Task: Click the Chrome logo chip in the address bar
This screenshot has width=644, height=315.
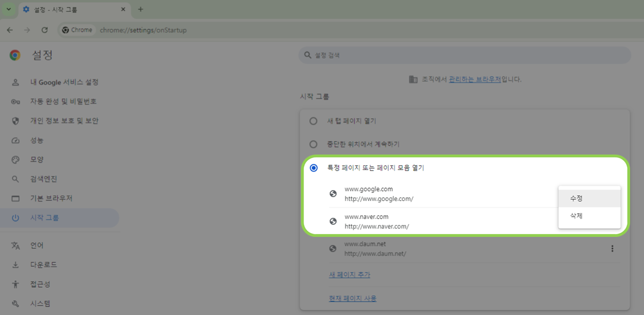Action: point(77,30)
